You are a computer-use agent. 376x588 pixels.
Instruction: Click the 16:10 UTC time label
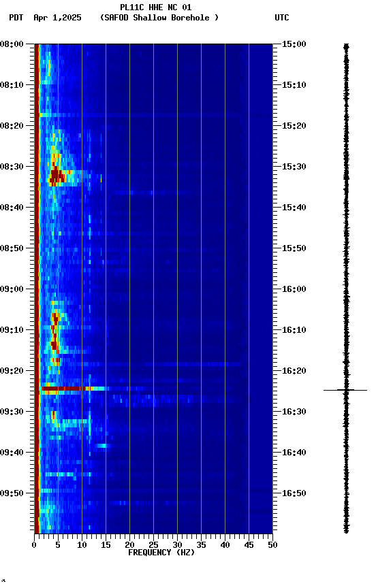[x=294, y=330]
